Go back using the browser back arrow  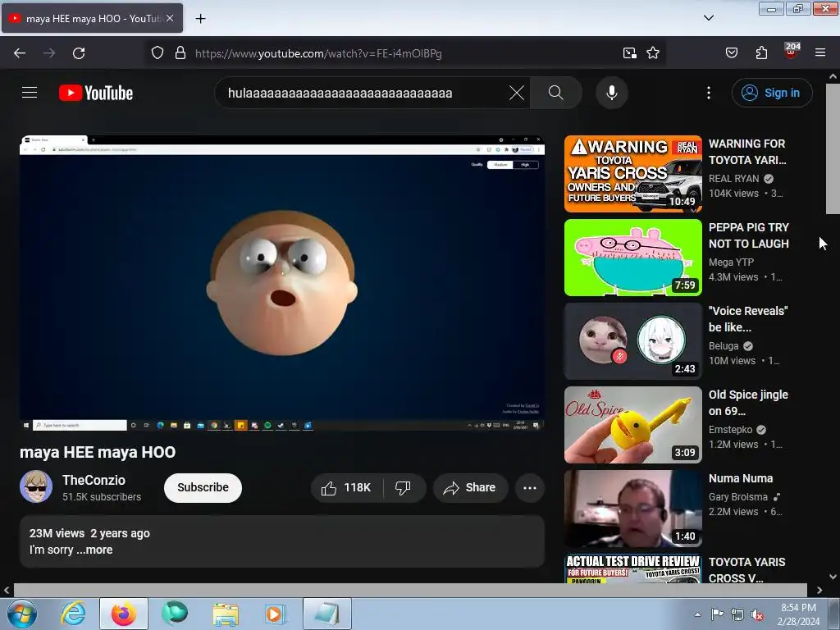(x=20, y=53)
